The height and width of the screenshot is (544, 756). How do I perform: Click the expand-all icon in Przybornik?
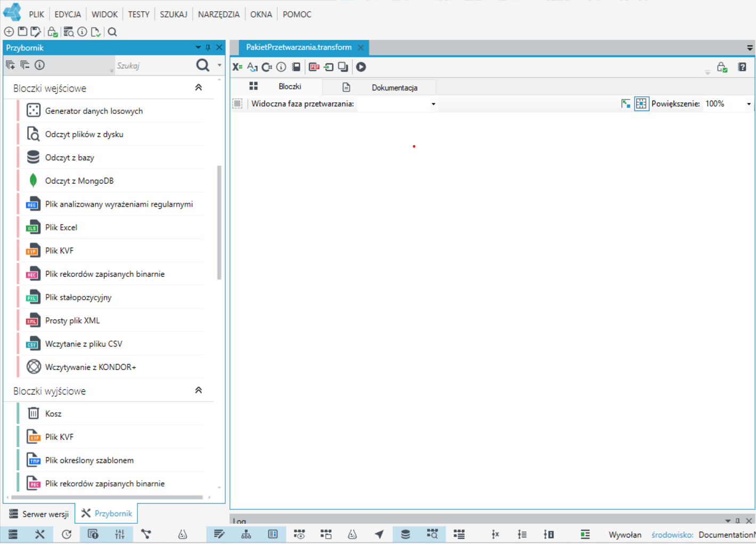[10, 65]
